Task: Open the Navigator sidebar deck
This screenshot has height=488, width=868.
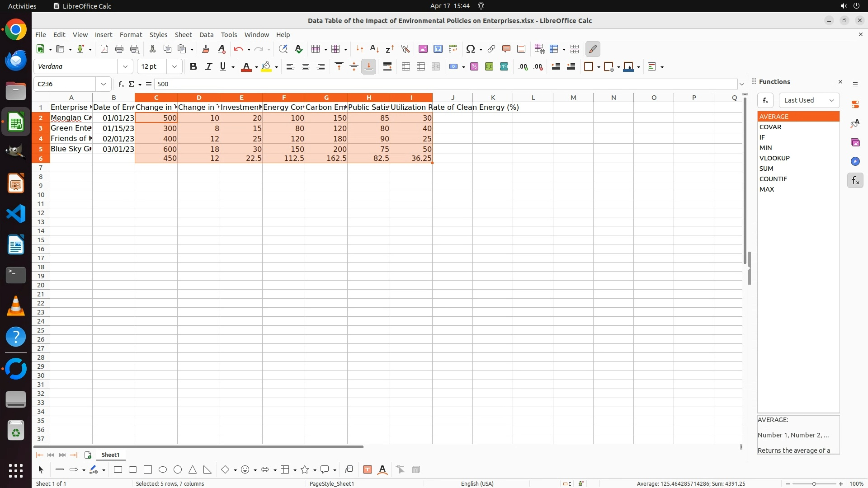Action: click(x=855, y=161)
